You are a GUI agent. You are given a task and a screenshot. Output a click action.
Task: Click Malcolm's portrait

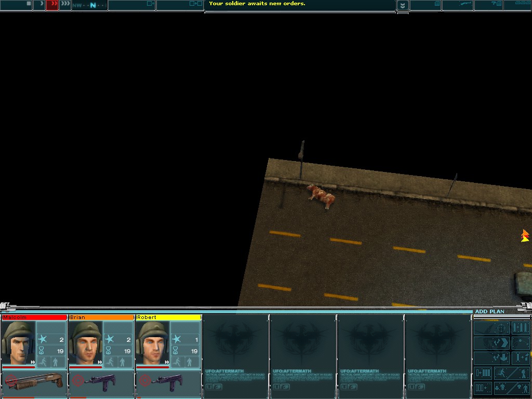click(x=18, y=343)
